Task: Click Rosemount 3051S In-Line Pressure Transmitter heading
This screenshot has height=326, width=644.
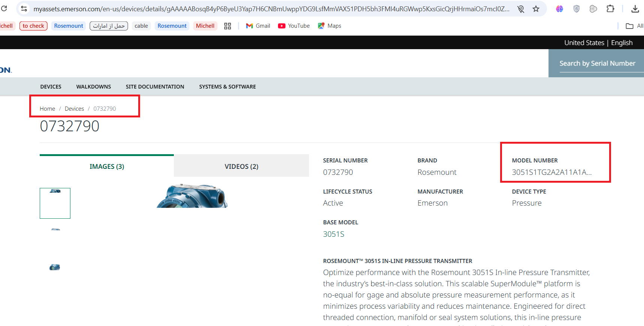Action: click(397, 261)
